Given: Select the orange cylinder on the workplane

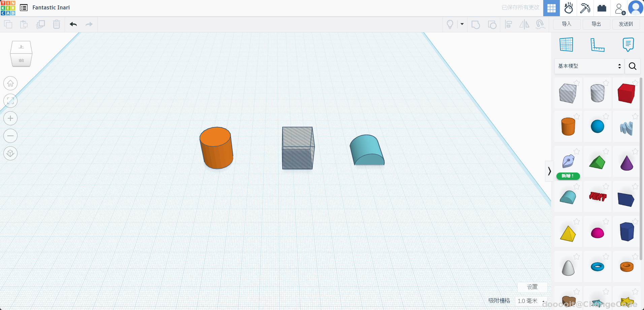Looking at the screenshot, I should coord(216,148).
